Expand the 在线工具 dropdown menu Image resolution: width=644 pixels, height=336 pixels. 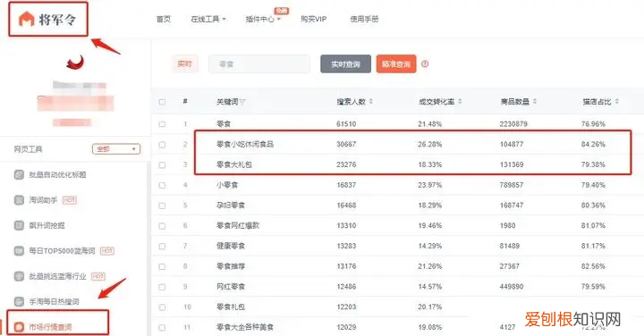tap(208, 19)
